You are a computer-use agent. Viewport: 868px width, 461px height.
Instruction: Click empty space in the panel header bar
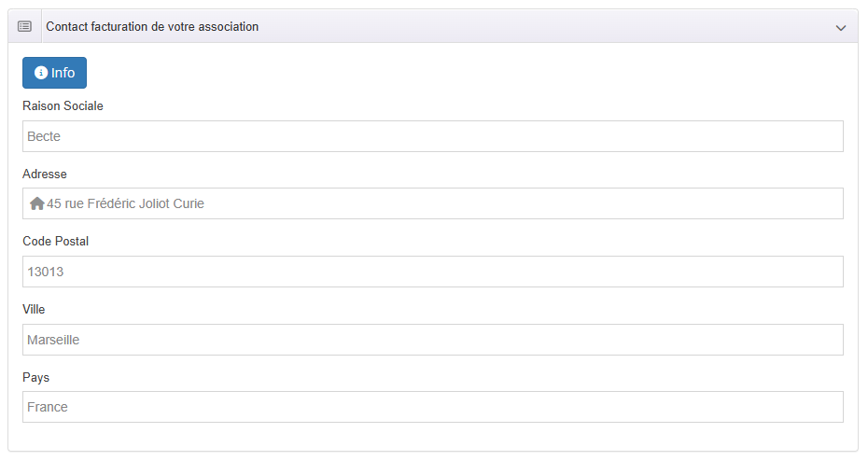pyautogui.click(x=541, y=27)
